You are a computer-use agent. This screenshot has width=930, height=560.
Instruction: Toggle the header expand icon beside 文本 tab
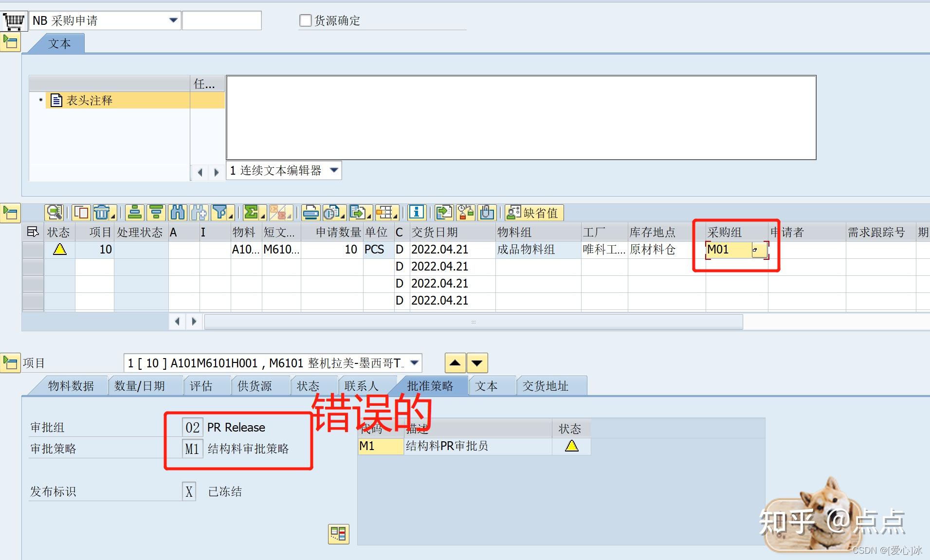[10, 42]
